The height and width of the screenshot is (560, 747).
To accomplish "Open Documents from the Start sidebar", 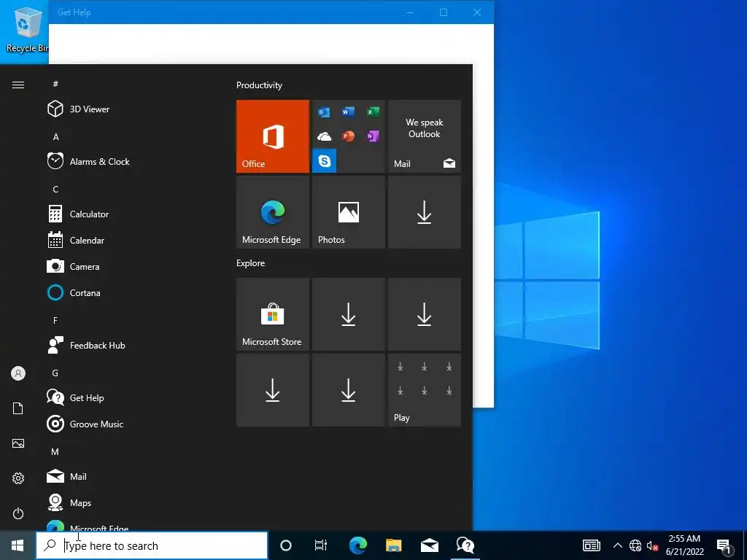I will coord(18,408).
